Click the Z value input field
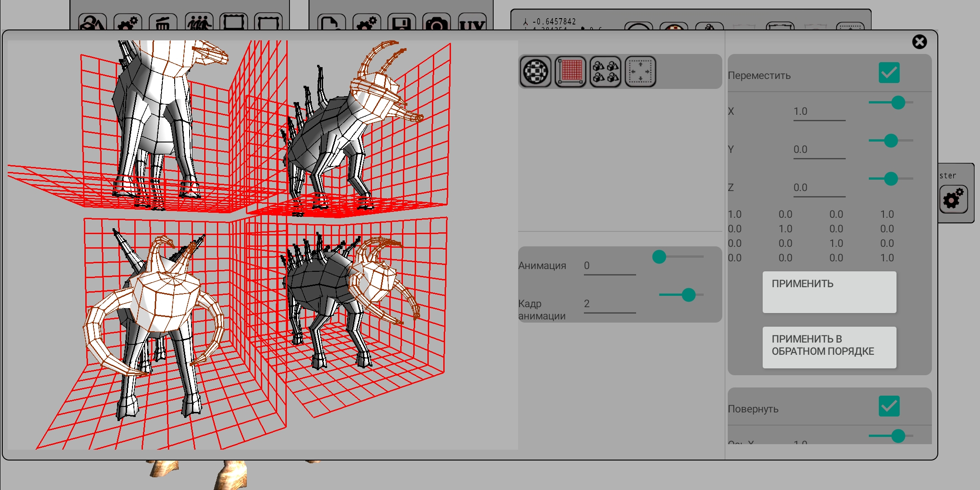980x490 pixels. tap(819, 188)
